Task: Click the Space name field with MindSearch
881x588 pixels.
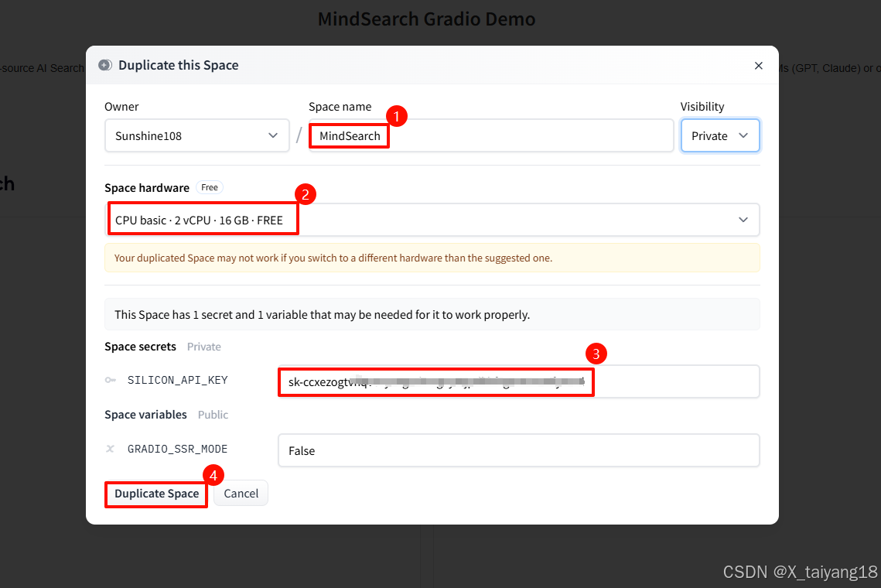Action: pos(490,135)
